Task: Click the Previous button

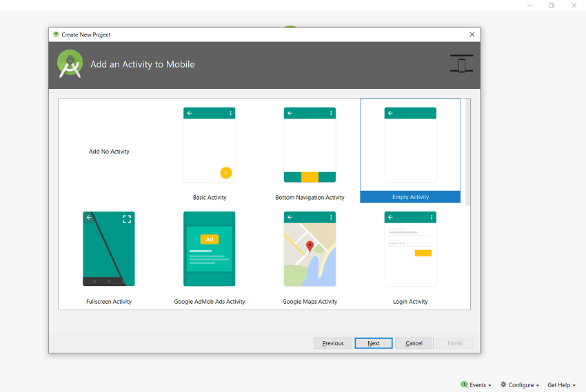Action: [332, 343]
